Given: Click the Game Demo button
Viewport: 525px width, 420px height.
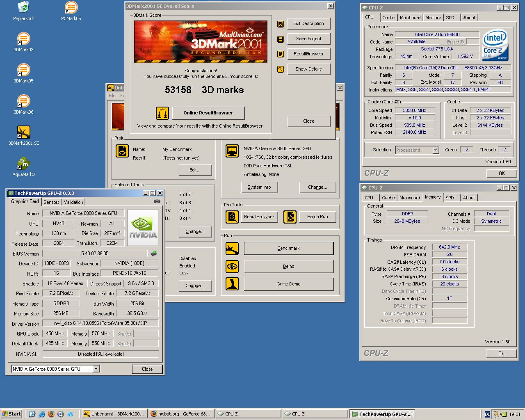Looking at the screenshot, I should [x=289, y=284].
